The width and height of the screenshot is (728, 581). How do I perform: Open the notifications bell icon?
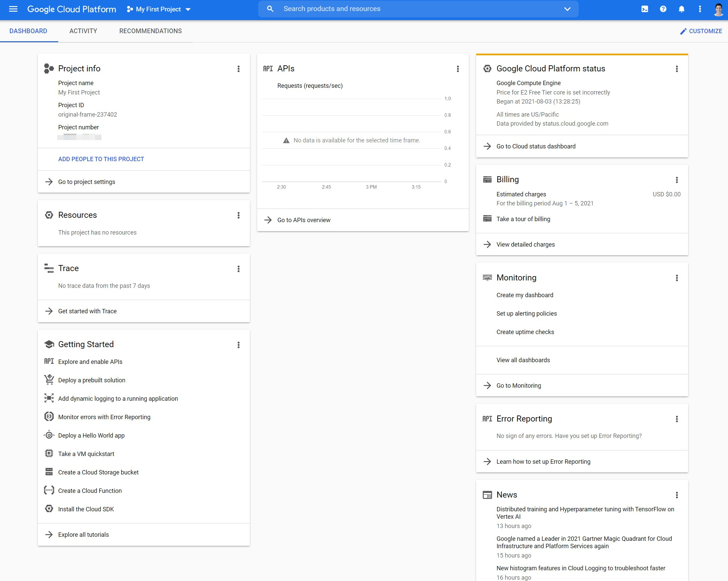[681, 9]
